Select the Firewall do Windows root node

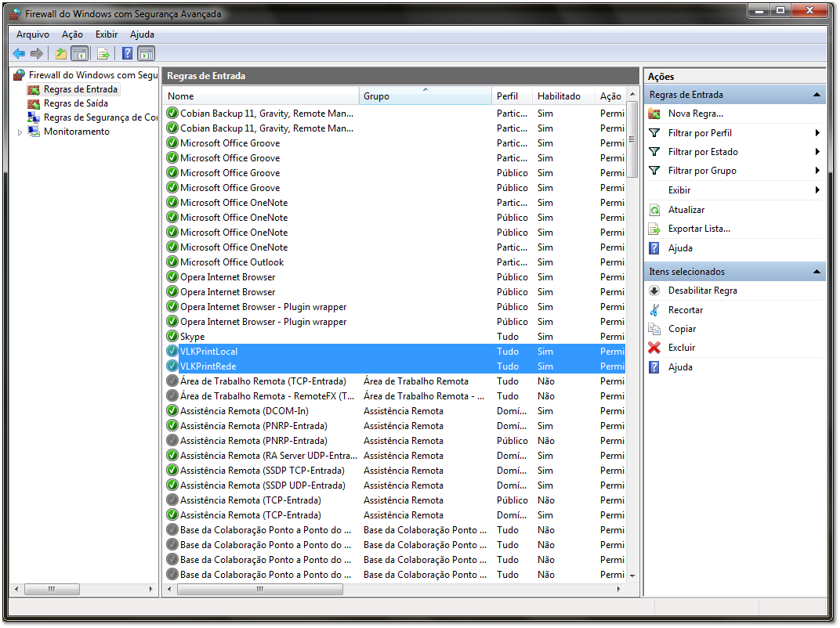92,75
